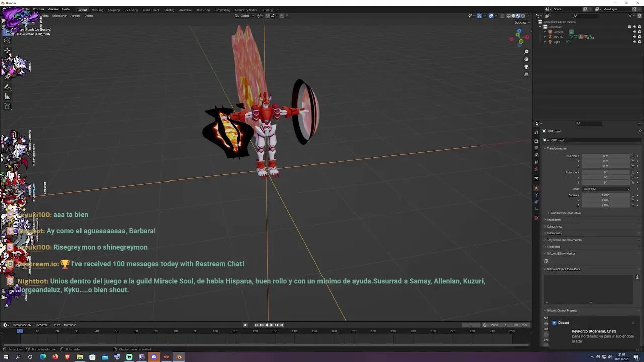
Task: Open the Reproducción timeline menu
Action: (22, 325)
